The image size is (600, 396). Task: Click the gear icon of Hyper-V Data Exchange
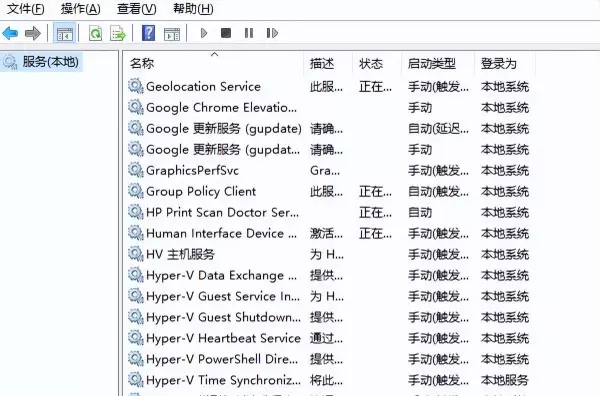135,275
